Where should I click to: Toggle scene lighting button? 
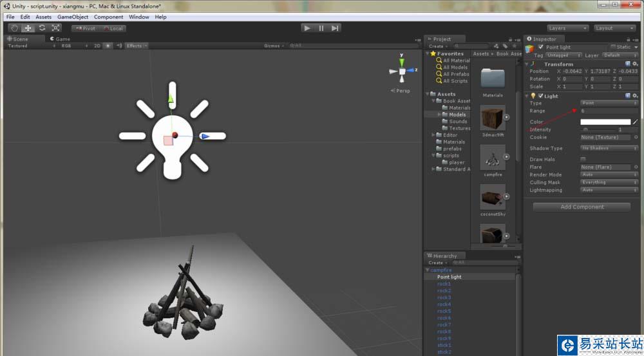point(108,46)
